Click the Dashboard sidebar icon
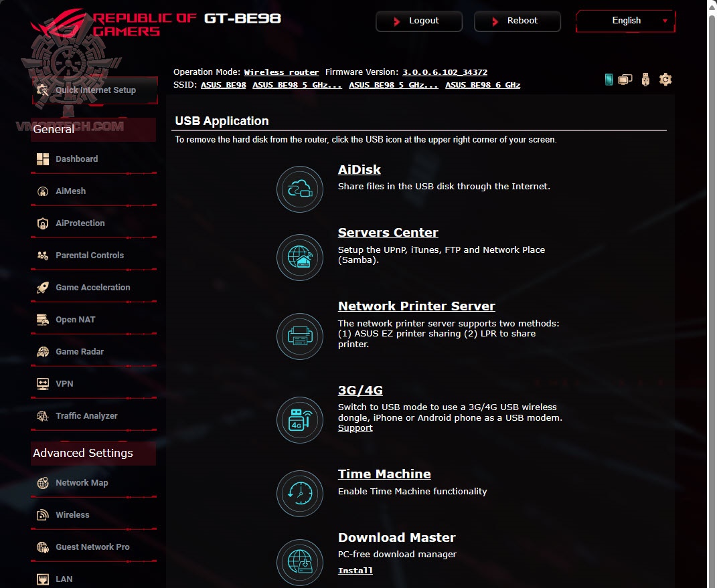Image resolution: width=717 pixels, height=588 pixels. [43, 159]
